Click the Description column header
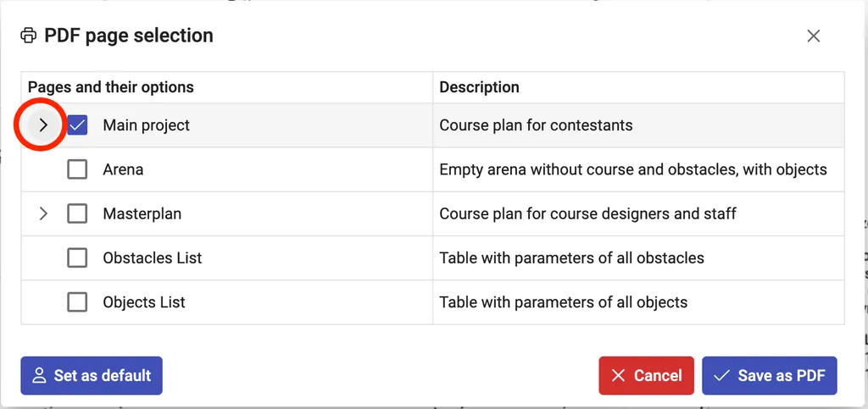This screenshot has height=409, width=868. (479, 87)
